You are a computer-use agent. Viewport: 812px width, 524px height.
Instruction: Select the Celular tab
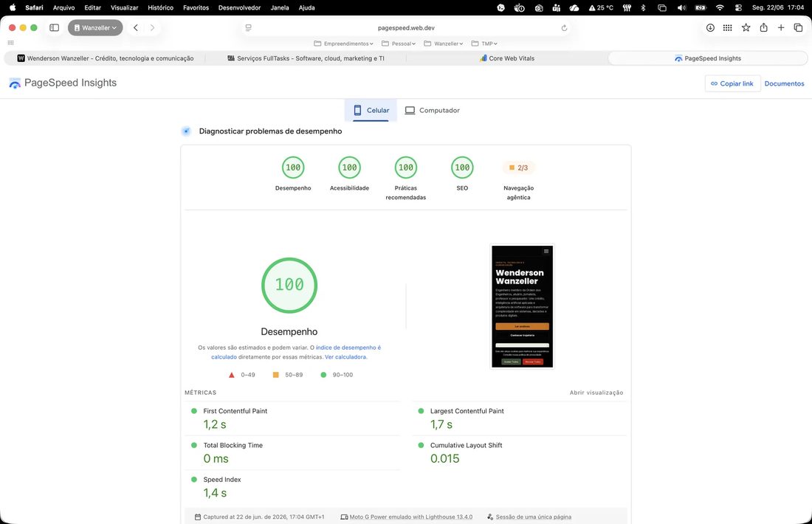[371, 110]
